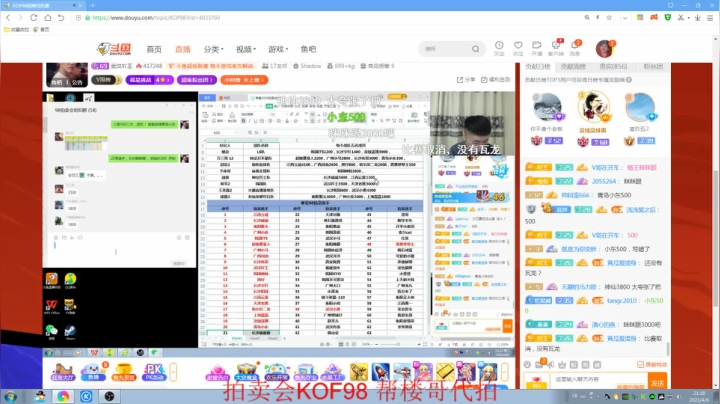Open the browser downloads icon
Image resolution: width=720 pixels, height=404 pixels.
(x=698, y=17)
